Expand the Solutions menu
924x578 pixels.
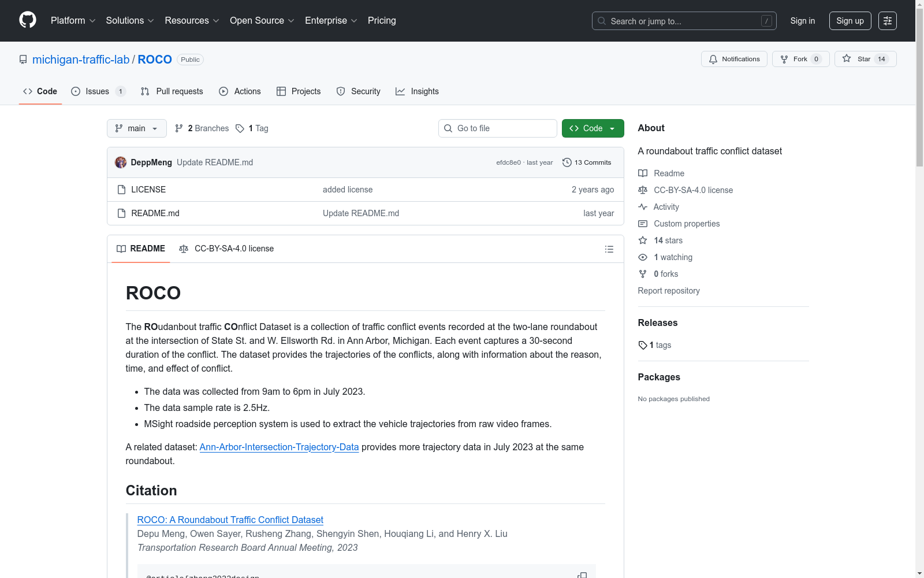coord(130,21)
